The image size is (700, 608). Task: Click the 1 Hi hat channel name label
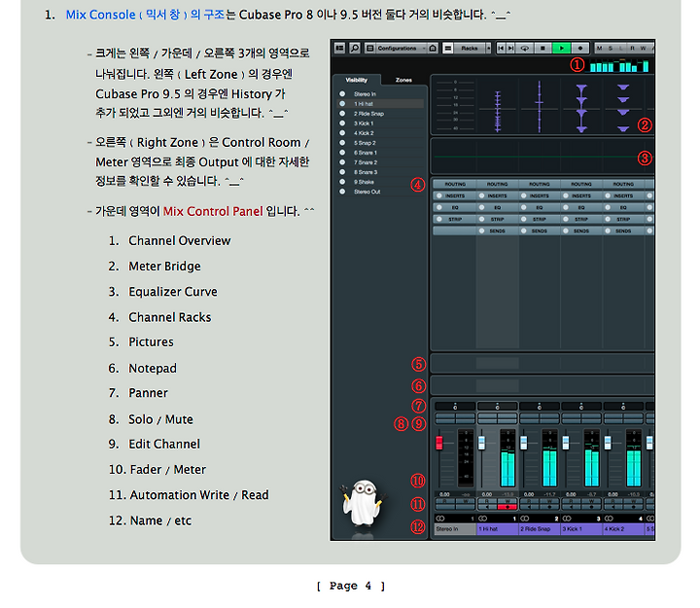498,529
